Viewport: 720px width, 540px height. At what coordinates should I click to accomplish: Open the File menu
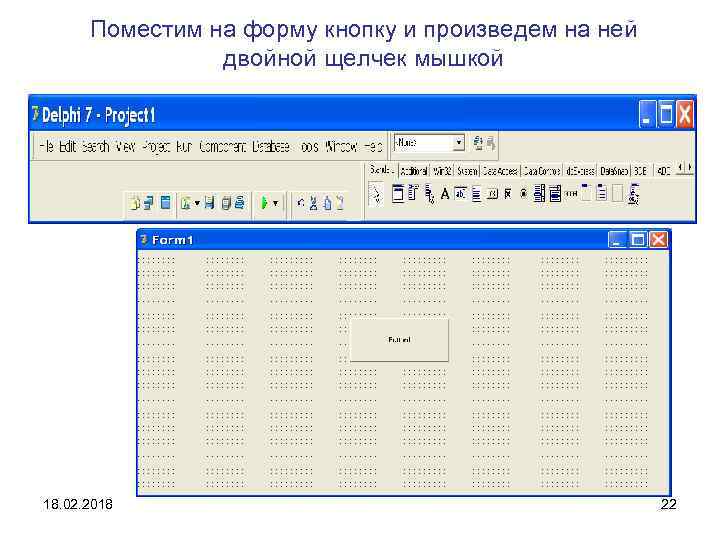pyautogui.click(x=46, y=146)
